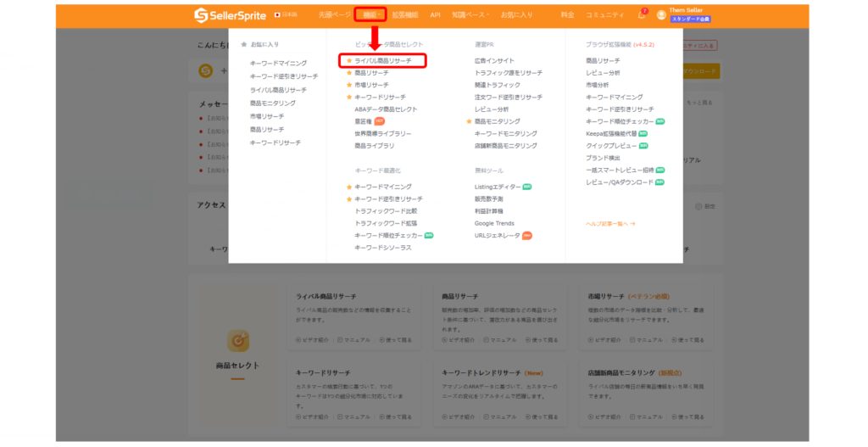The height and width of the screenshot is (447, 868).
Task: Click the star next to 市場リサーチ in the ビッグデータ商品セレクト column
Action: [348, 85]
